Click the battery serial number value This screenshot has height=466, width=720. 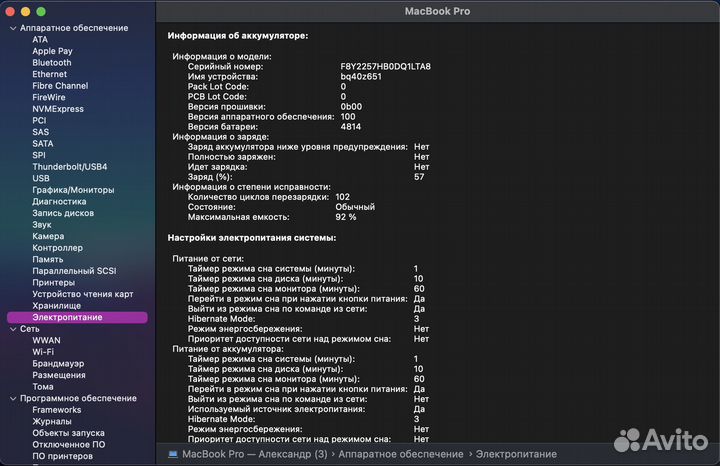pos(385,66)
